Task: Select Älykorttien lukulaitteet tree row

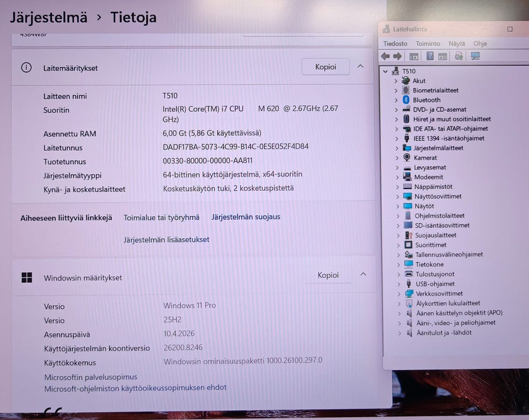Action: [x=447, y=303]
